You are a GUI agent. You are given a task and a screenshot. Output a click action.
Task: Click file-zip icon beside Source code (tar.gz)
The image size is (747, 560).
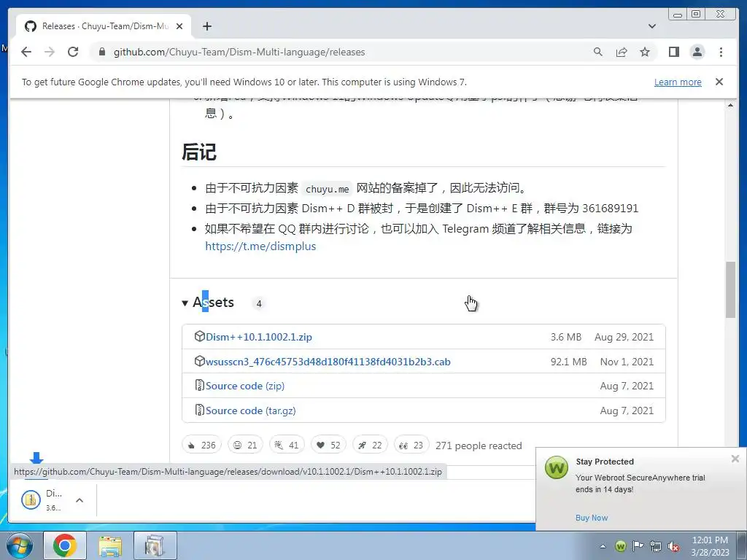pos(200,410)
